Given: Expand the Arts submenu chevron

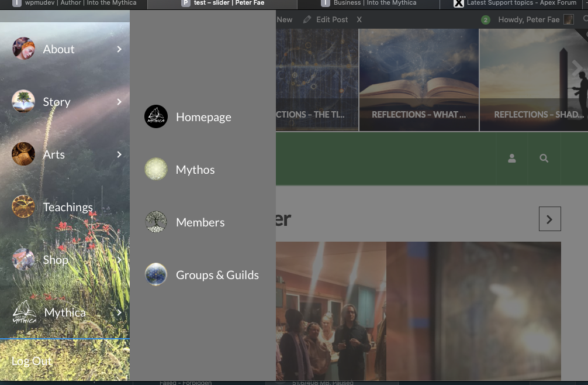Looking at the screenshot, I should 119,154.
